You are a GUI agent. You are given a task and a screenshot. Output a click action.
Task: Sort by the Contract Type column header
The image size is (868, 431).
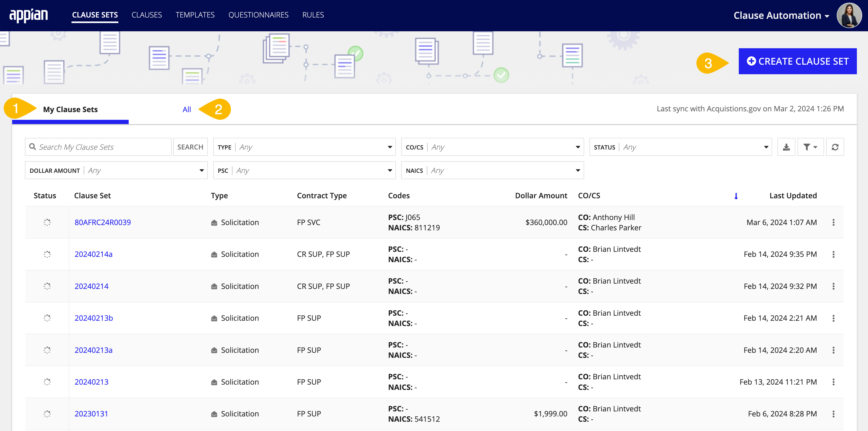click(x=322, y=196)
